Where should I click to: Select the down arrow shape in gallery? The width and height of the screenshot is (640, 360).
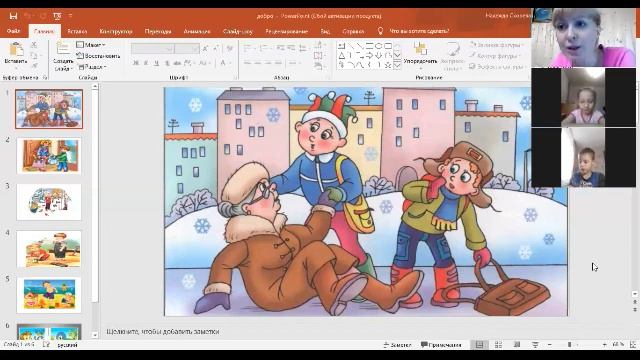[378, 56]
